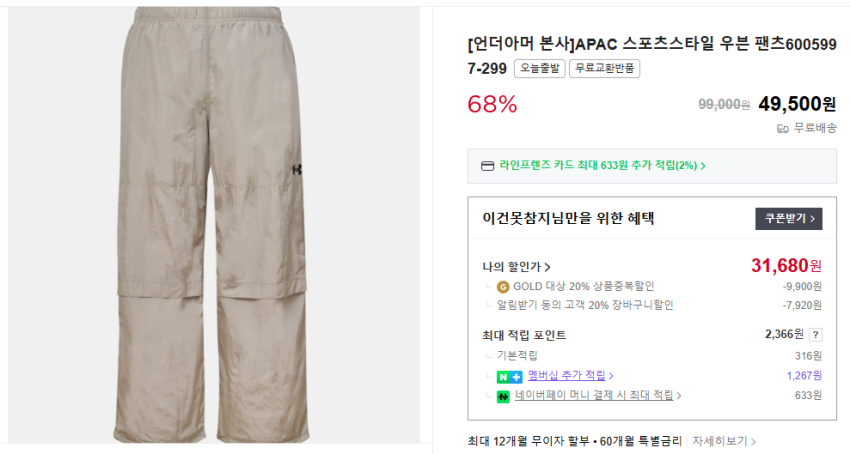Expand the 멤버십 추가 적립 arrow
Viewport: 850px width, 454px height.
pyautogui.click(x=611, y=376)
